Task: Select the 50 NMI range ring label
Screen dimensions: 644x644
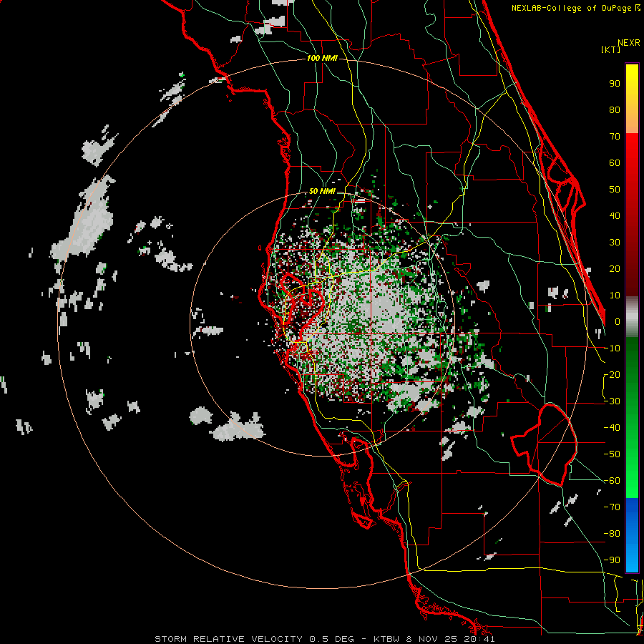Action: pos(322,191)
